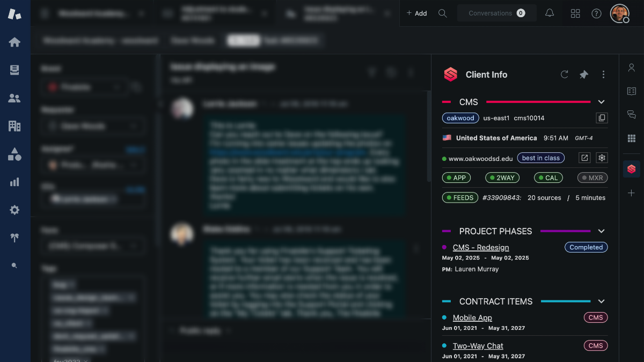Pin the Client Info panel
Image resolution: width=644 pixels, height=362 pixels.
coord(583,75)
